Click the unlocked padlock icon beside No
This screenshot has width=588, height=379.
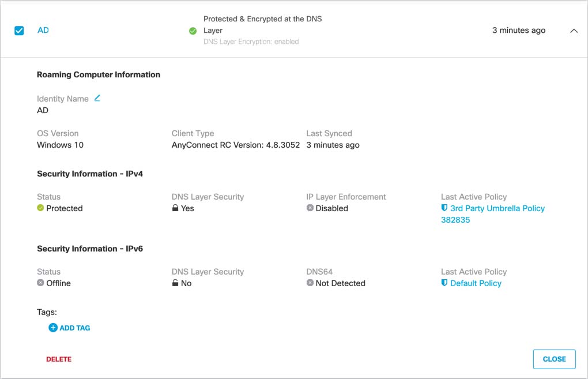[x=175, y=283]
